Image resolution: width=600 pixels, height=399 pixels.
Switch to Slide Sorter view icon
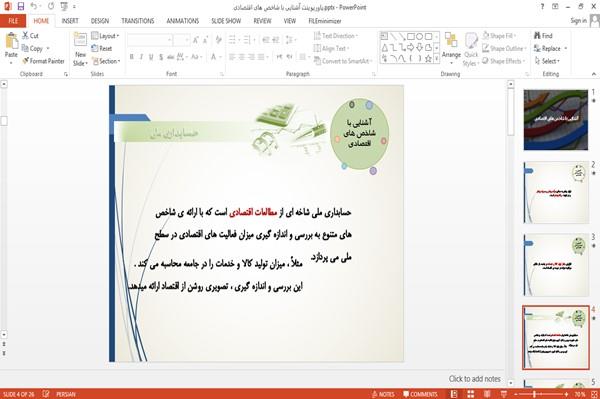tap(470, 394)
